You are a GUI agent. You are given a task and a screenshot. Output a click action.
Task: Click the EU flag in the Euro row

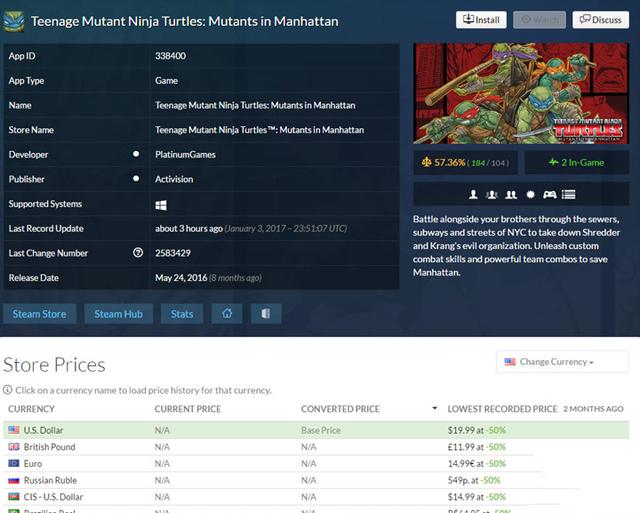coord(14,463)
